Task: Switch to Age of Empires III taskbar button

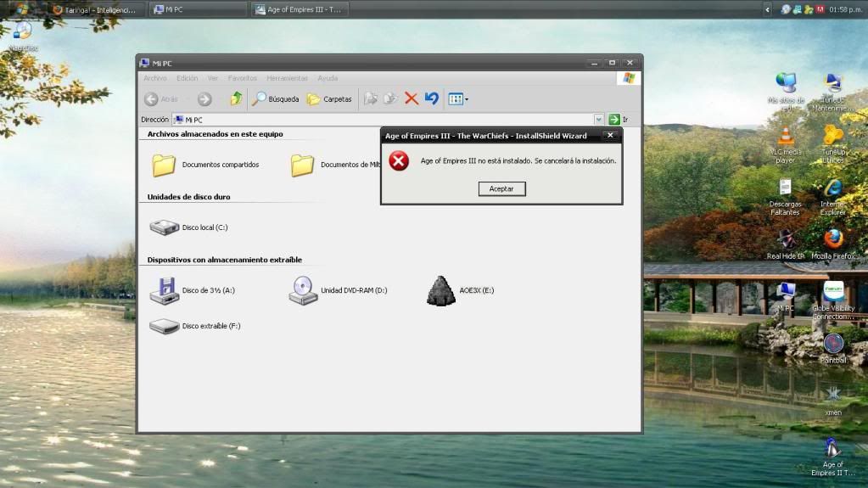Action: click(x=300, y=9)
